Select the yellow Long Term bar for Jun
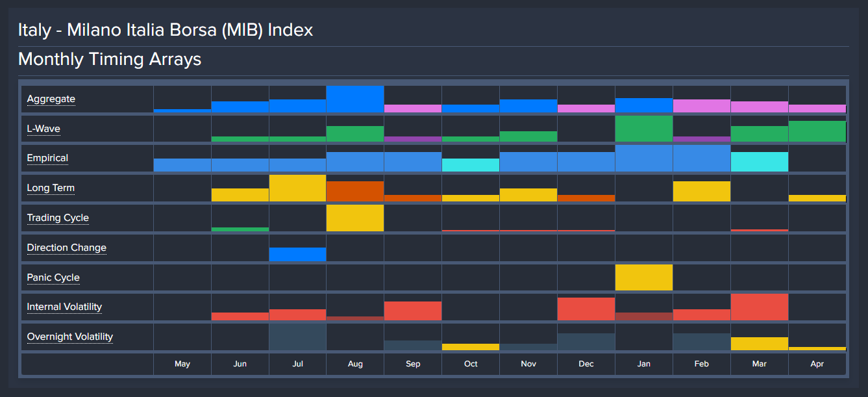This screenshot has width=868, height=397. click(240, 195)
